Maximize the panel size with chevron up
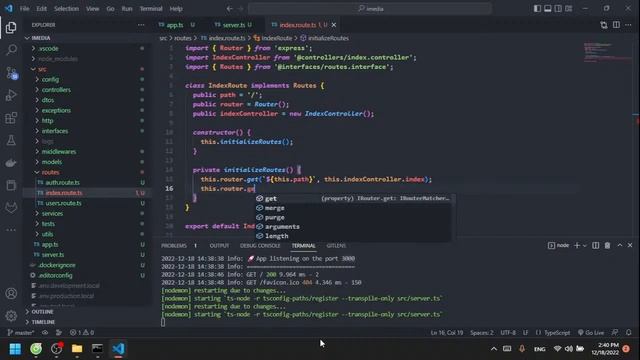 pos(620,245)
